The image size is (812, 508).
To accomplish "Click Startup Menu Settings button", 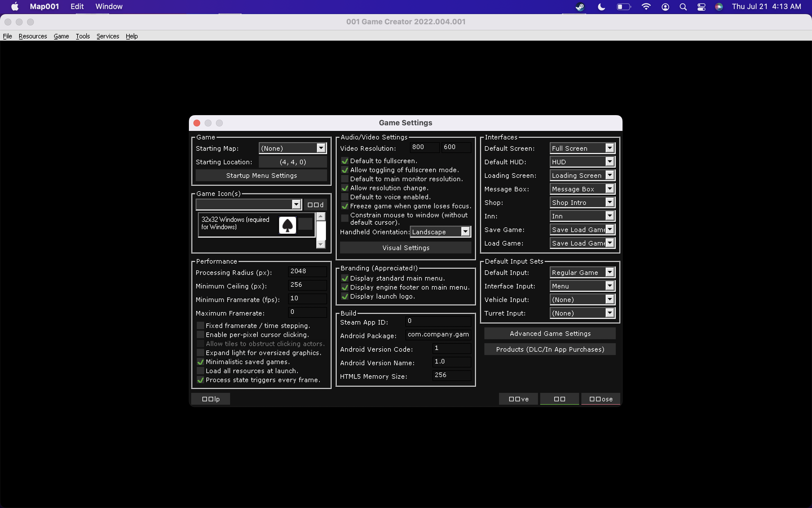I will 261,175.
